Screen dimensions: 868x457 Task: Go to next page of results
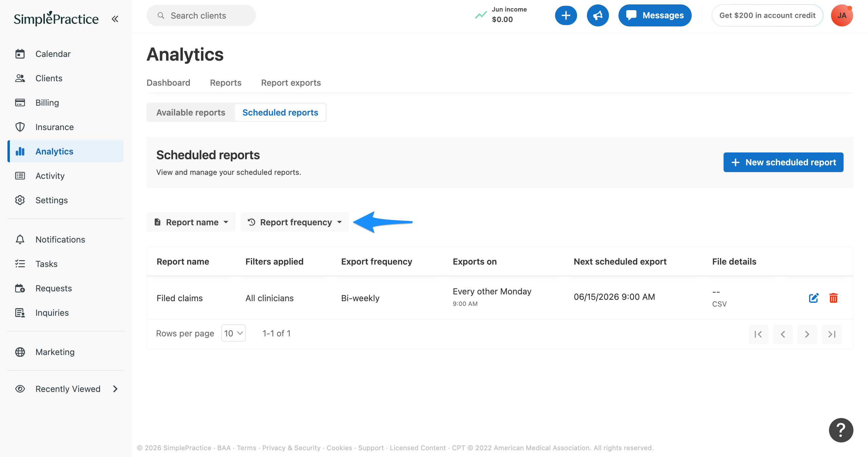tap(807, 334)
